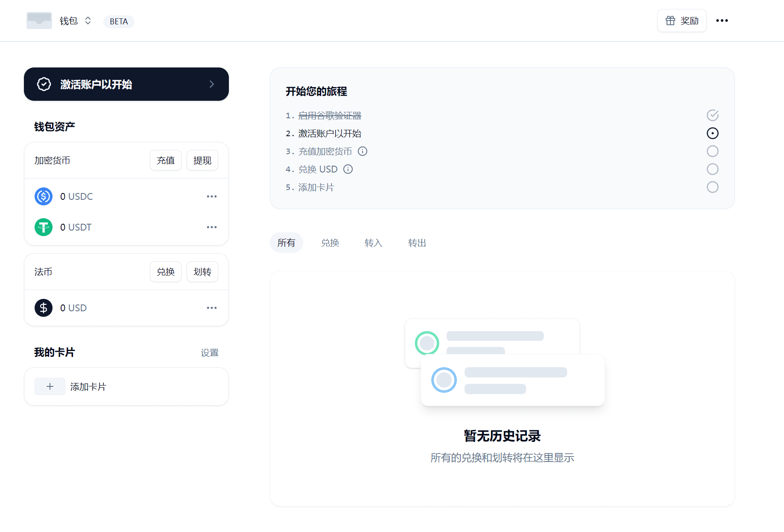The width and height of the screenshot is (784, 532).
Task: Click the circle next to 添加卡片 step
Action: [x=713, y=187]
